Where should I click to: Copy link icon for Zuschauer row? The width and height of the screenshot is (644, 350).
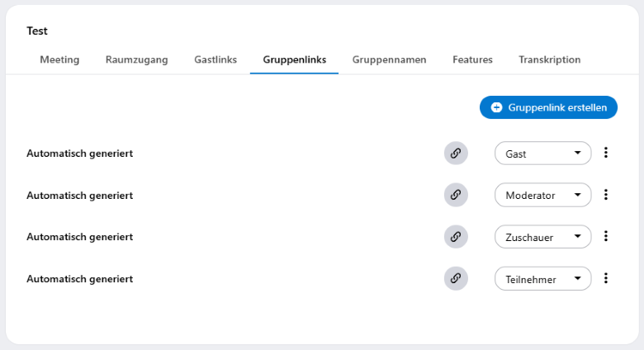455,237
